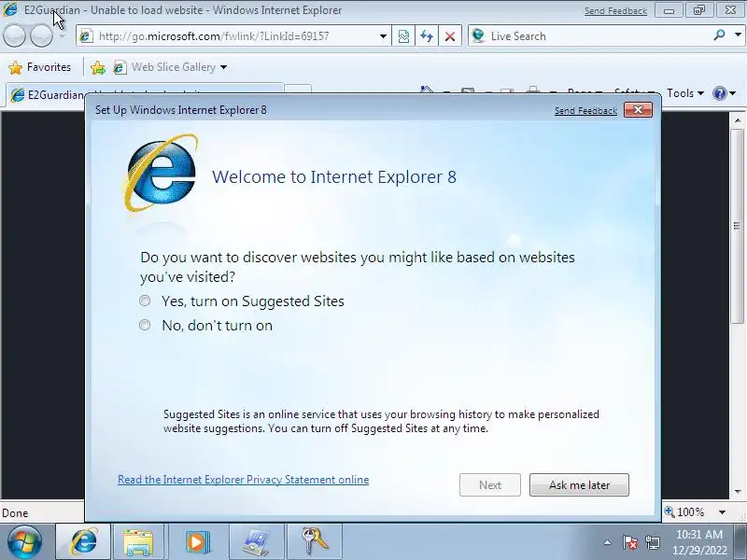Viewport: 747px width, 560px height.
Task: Open search provider options dropdown arrow
Action: point(738,35)
